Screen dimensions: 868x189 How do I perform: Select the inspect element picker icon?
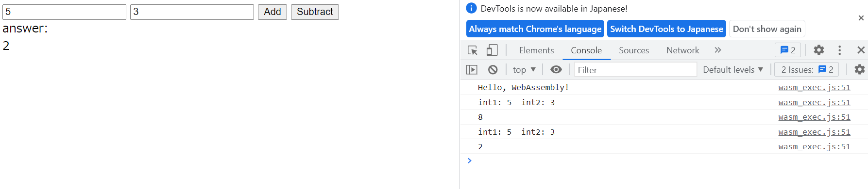[x=472, y=50]
